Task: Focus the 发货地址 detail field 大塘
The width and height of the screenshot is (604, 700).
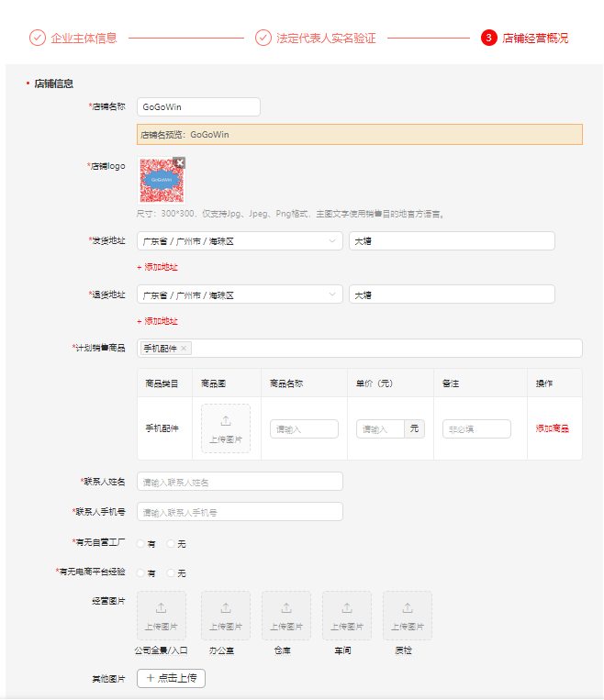Action: 452,241
